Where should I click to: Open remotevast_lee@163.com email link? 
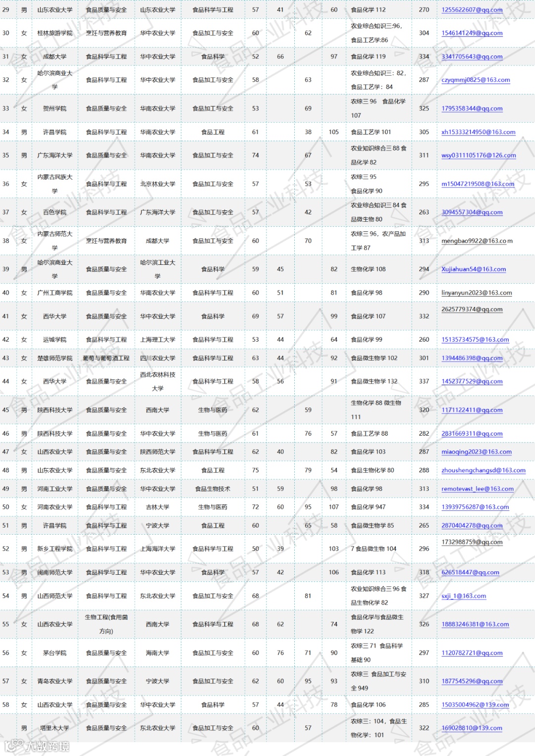(478, 489)
